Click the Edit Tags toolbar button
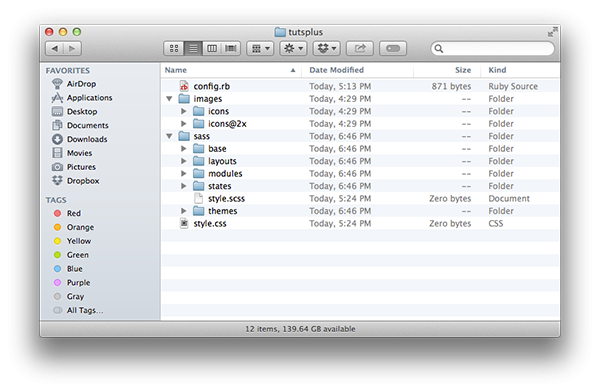Screen dimensions: 600x392 click(393, 48)
